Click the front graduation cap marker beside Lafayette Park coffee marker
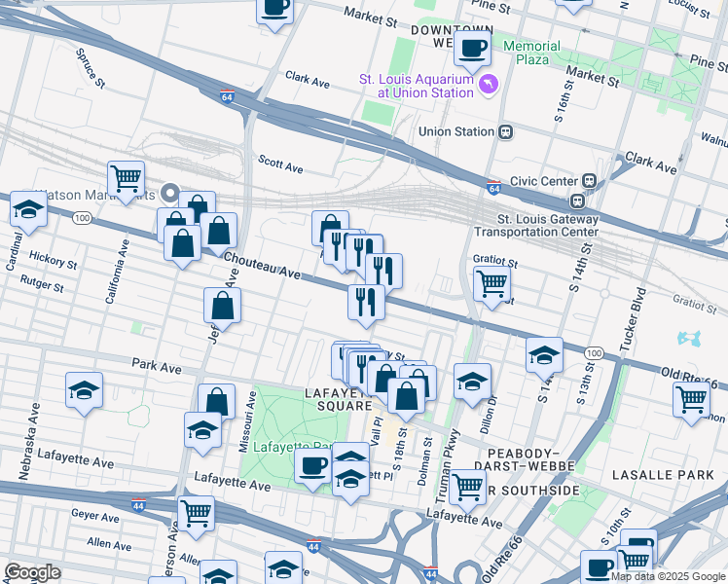728x584 pixels. pos(350,480)
